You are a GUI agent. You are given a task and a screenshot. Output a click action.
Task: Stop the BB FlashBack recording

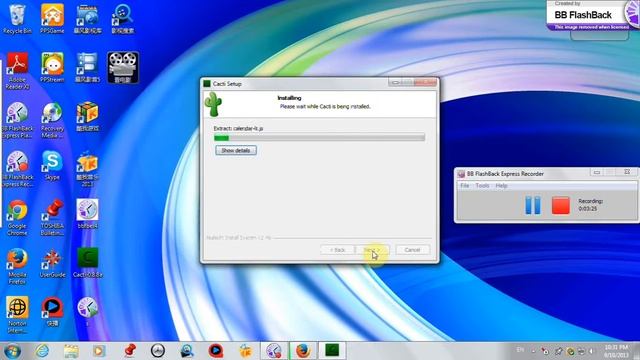point(560,205)
